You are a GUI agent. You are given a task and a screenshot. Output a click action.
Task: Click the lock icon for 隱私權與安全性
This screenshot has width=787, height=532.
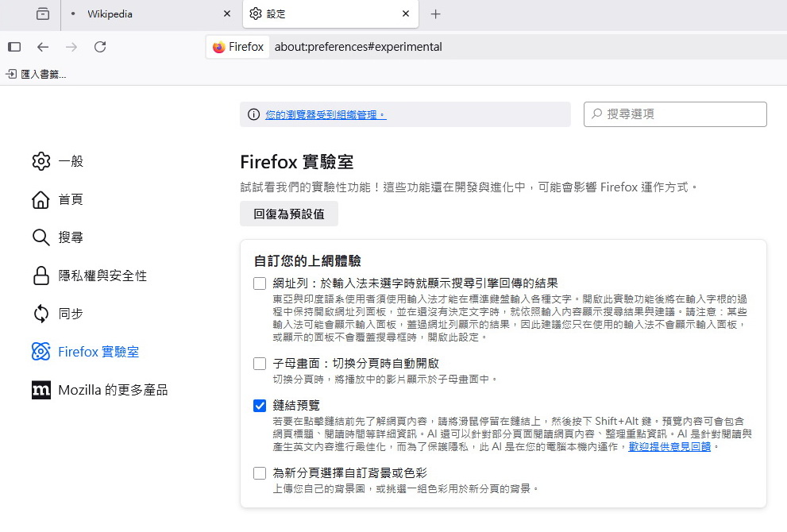click(41, 276)
